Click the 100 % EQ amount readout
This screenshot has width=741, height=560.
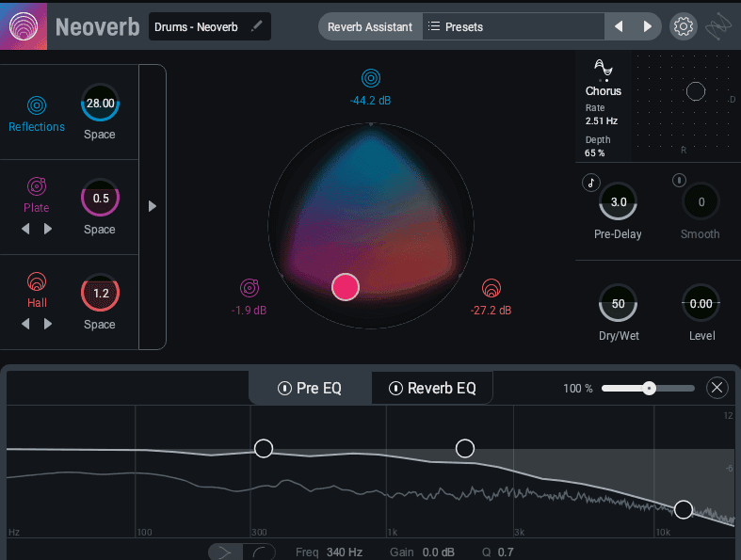(x=577, y=389)
